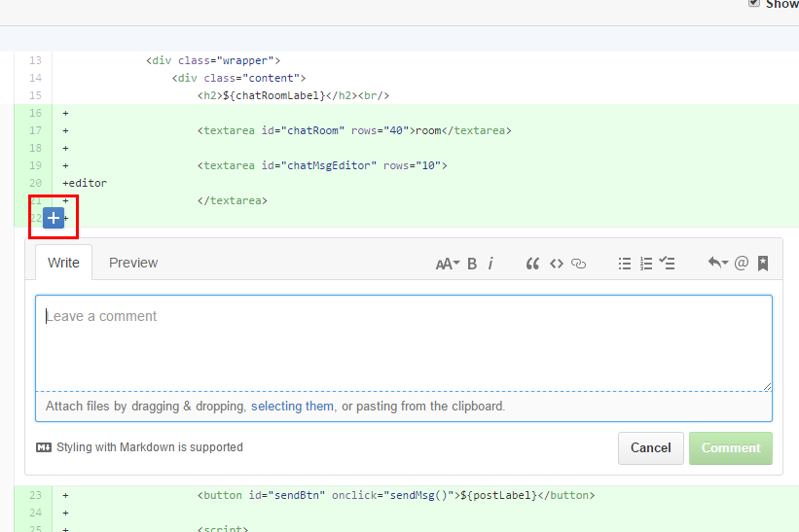Insert code formatting
The height and width of the screenshot is (532, 799).
coord(556,264)
